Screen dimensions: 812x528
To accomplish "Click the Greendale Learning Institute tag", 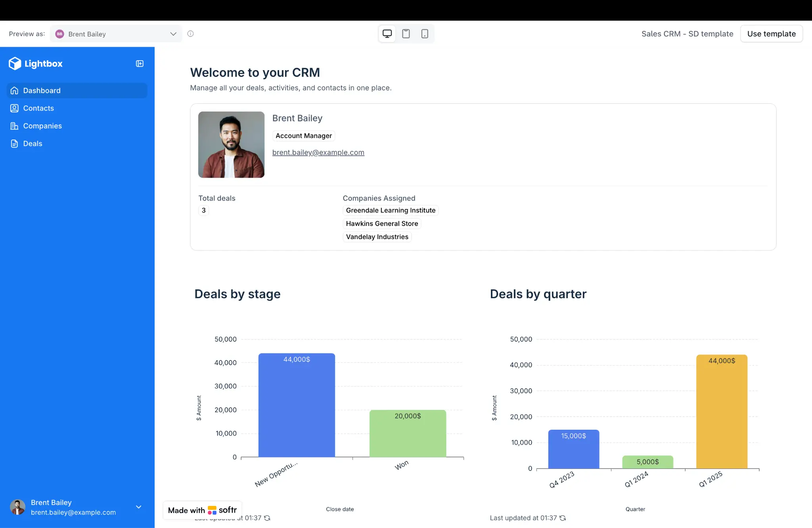I will pyautogui.click(x=390, y=210).
